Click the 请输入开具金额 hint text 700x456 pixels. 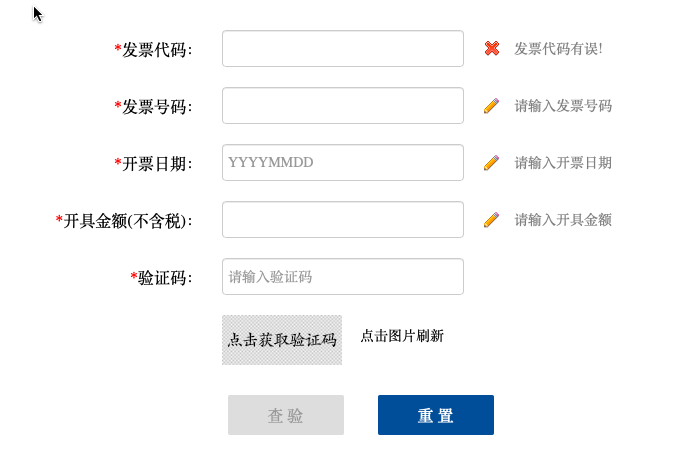pyautogui.click(x=563, y=220)
